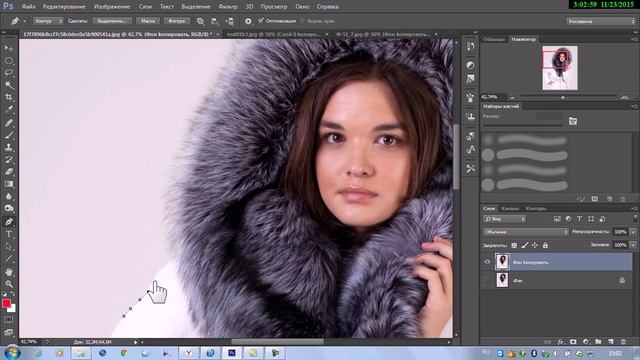Click the Navigator preview thumbnail
This screenshot has height=360, width=640.
[x=560, y=68]
